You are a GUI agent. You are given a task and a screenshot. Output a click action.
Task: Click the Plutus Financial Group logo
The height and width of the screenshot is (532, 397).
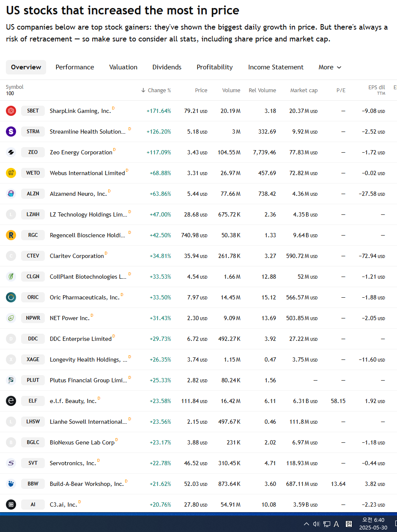coord(11,380)
